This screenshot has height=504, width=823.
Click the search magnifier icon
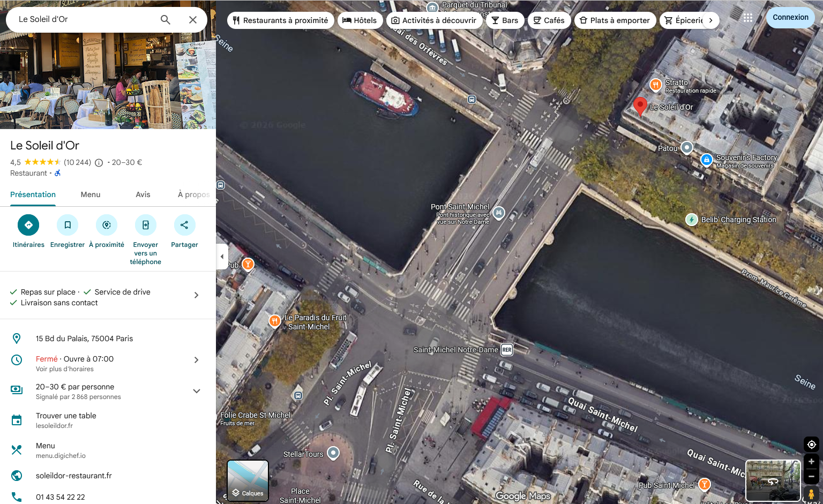166,20
